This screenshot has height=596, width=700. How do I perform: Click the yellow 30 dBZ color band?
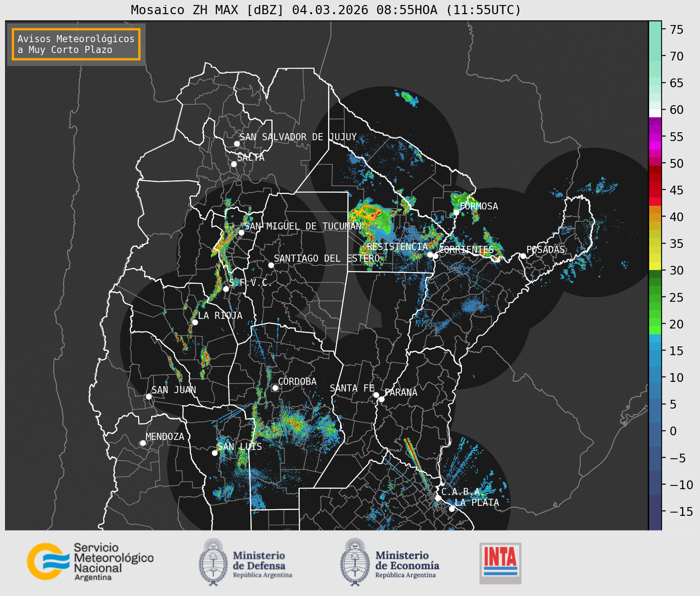pos(655,266)
